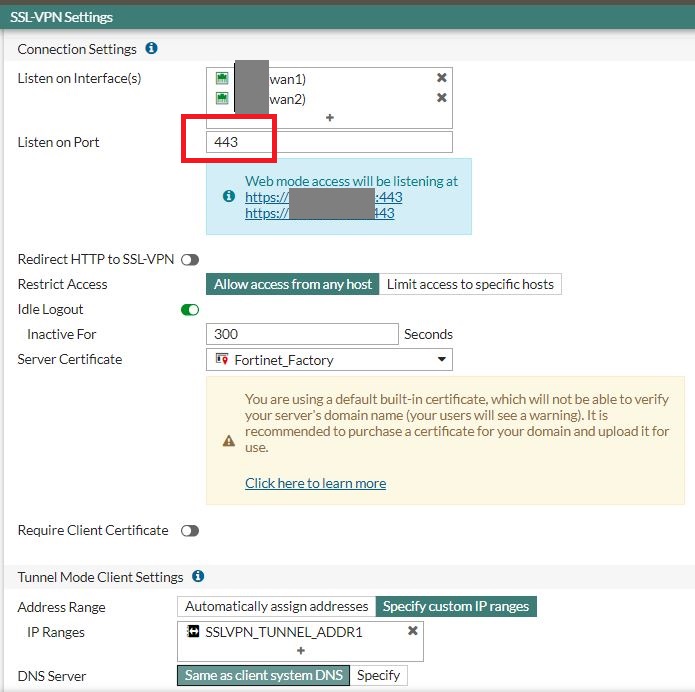
Task: Remove the wan1 interface entry
Action: coord(441,78)
